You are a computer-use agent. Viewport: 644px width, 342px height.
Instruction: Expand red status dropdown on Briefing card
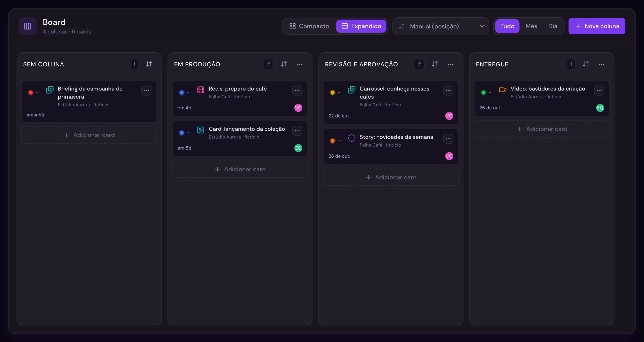tap(33, 93)
